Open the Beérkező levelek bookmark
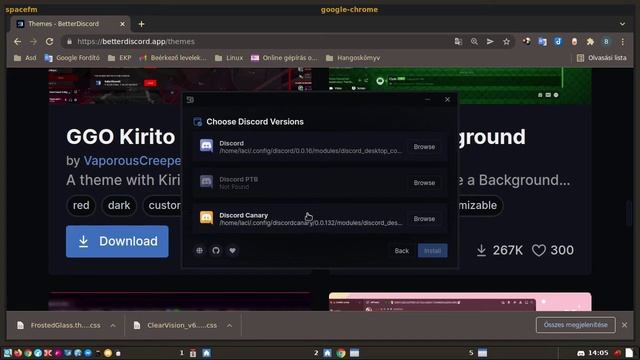 (x=173, y=58)
